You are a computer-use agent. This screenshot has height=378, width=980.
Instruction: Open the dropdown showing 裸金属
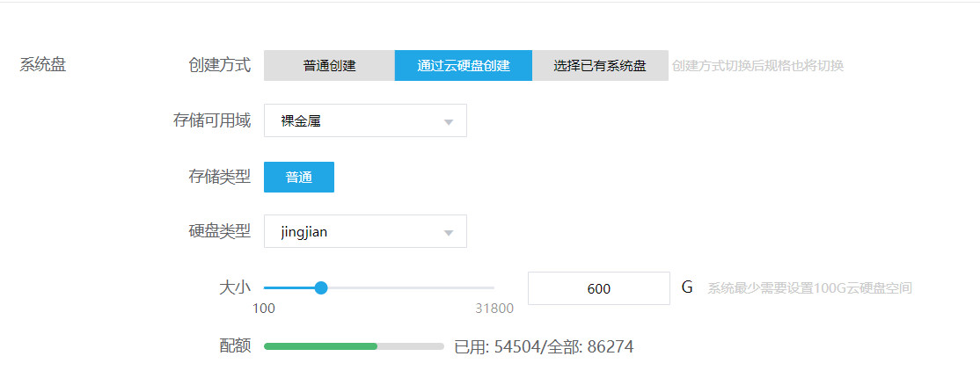click(364, 121)
